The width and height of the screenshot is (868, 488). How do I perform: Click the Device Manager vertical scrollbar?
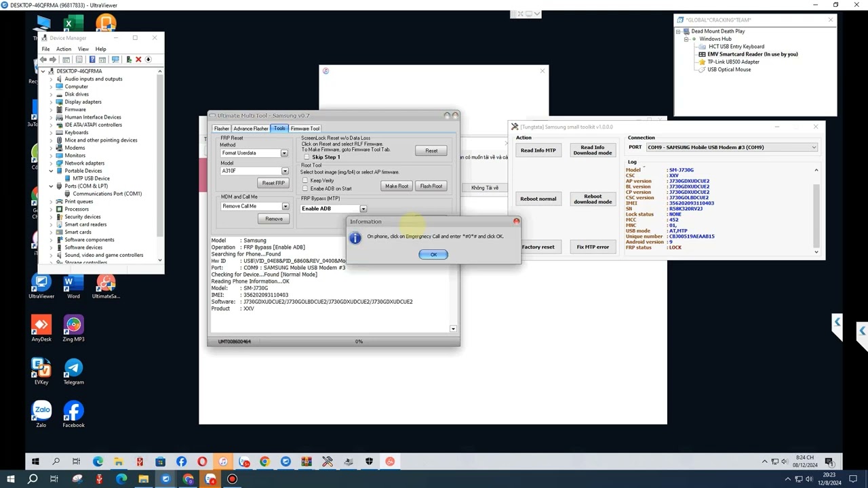click(160, 165)
